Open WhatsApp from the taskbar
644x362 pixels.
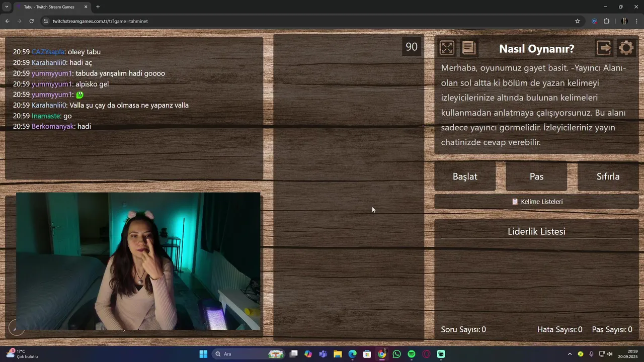(x=397, y=354)
